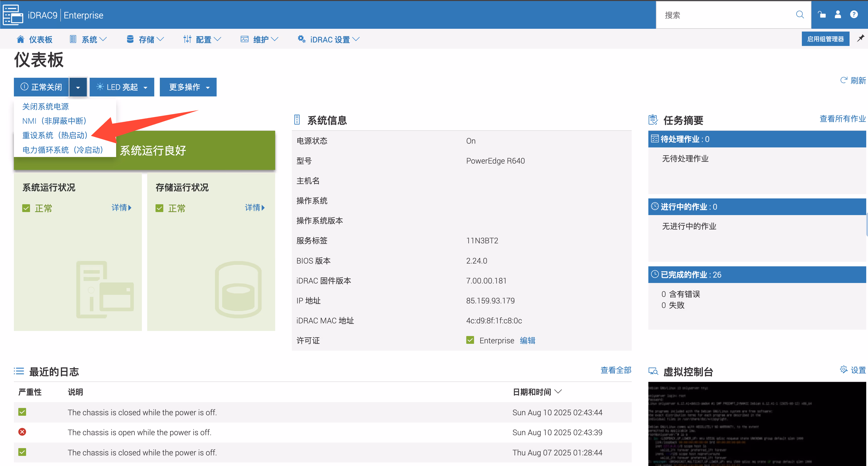Click the 正常关闭 button
Image resolution: width=868 pixels, height=466 pixels.
click(x=41, y=87)
